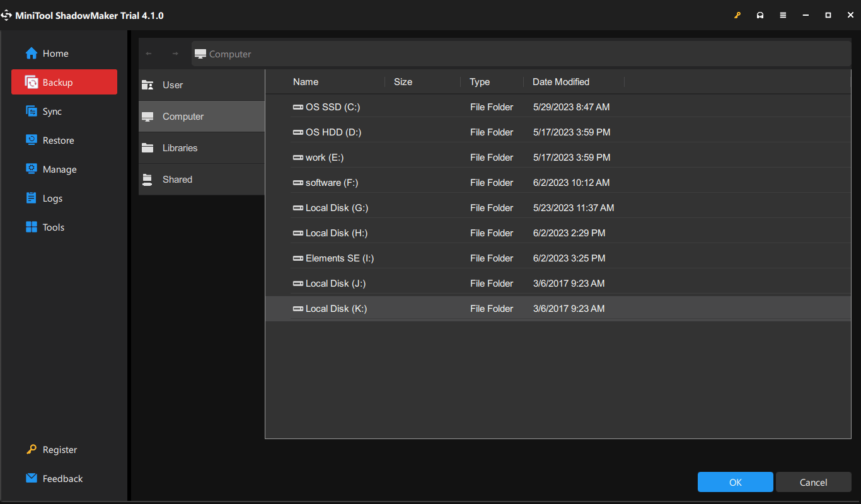Select the Backup icon in the sidebar
The height and width of the screenshot is (504, 861).
tap(58, 82)
